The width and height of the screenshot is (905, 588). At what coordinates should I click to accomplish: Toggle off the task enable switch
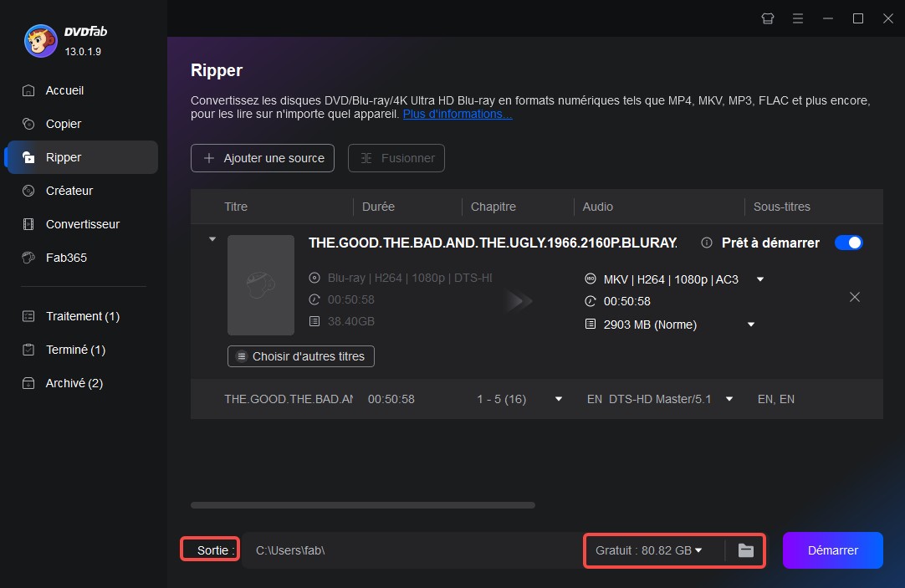(x=848, y=243)
